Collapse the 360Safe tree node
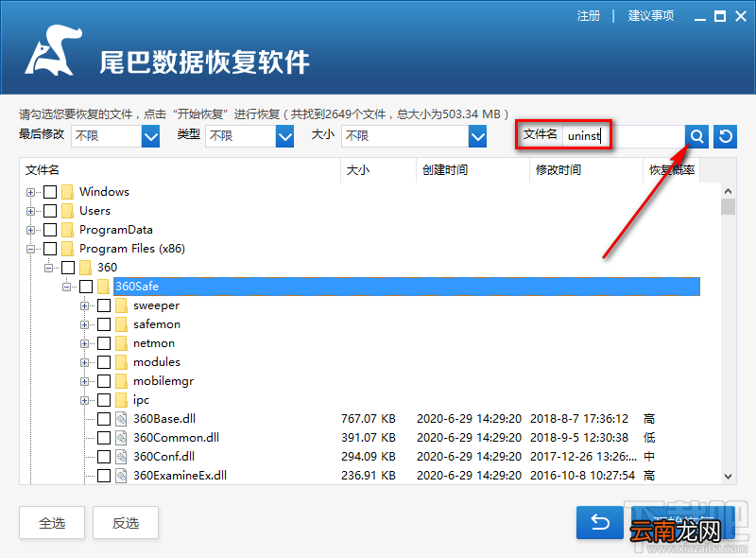 (x=66, y=287)
